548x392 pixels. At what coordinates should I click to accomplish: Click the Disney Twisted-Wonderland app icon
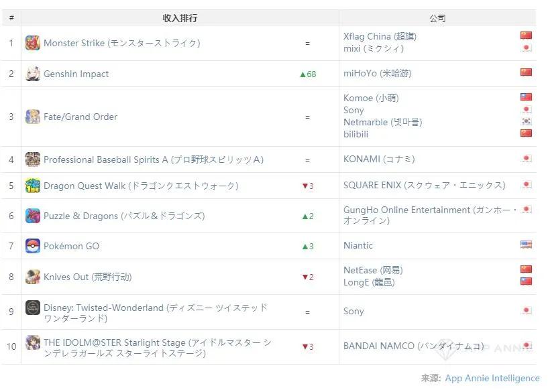pyautogui.click(x=32, y=308)
